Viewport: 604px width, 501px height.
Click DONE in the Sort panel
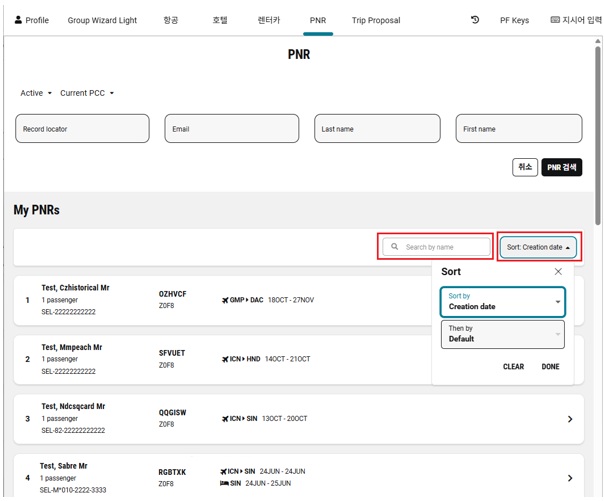pos(550,367)
